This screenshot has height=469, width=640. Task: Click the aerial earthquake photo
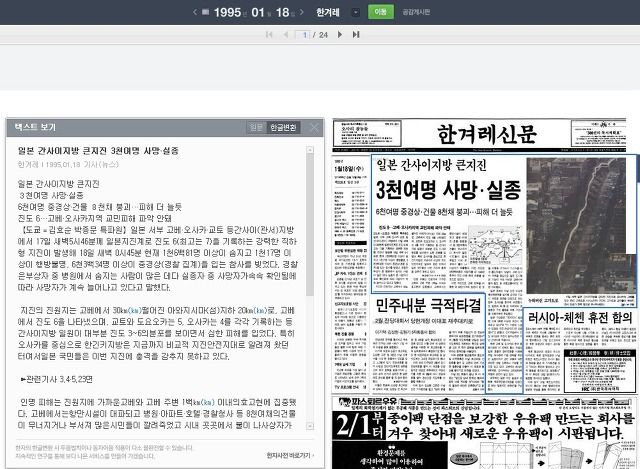[581, 225]
